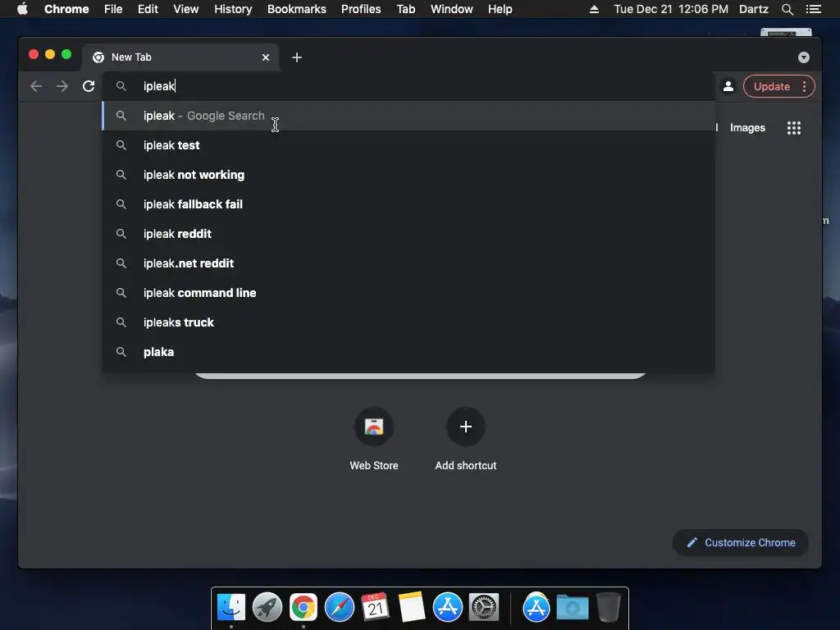Open the Images link
The width and height of the screenshot is (840, 630).
747,127
